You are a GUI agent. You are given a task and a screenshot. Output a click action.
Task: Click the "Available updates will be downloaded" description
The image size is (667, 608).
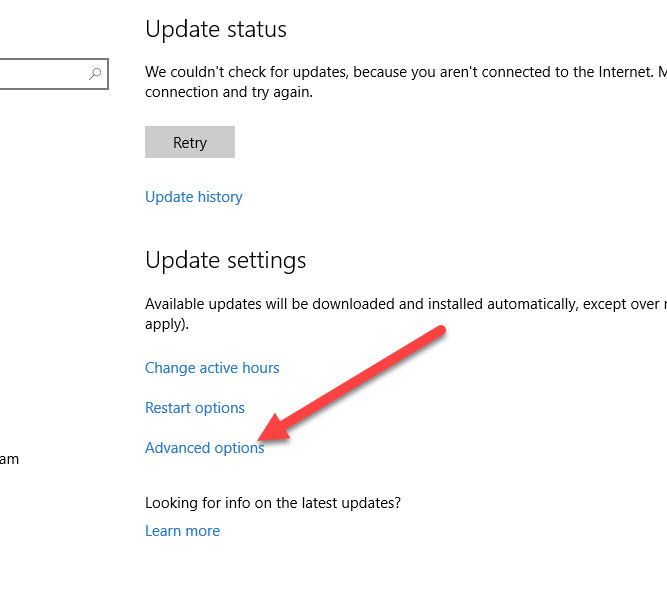(400, 304)
